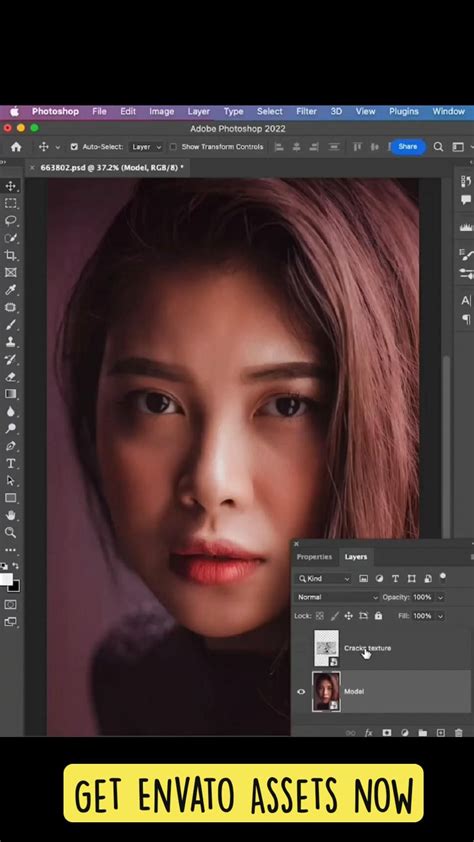The image size is (474, 842).
Task: Switch to the Properties tab
Action: (314, 557)
